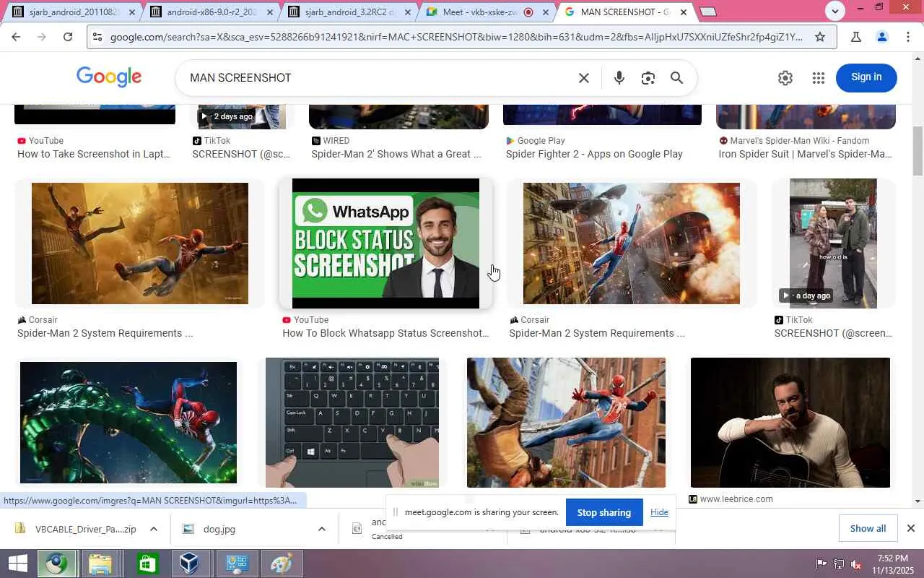The height and width of the screenshot is (578, 924).
Task: Stop sharing the screen
Action: click(x=604, y=512)
